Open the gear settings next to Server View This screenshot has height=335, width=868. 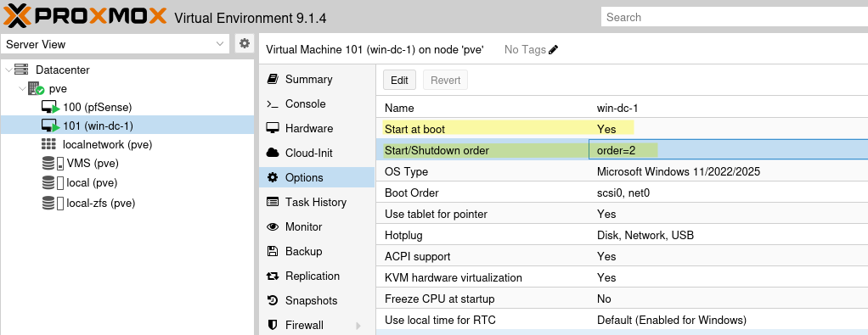coord(244,43)
